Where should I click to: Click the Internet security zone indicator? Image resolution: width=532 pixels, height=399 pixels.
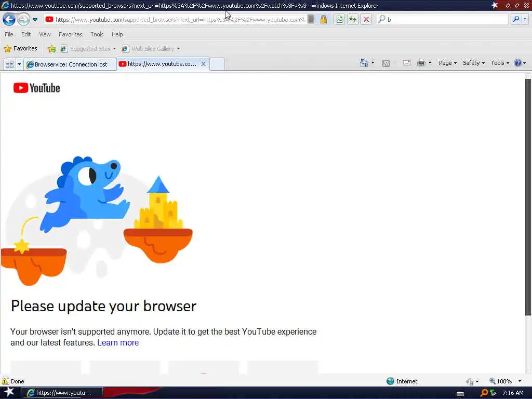(x=402, y=381)
